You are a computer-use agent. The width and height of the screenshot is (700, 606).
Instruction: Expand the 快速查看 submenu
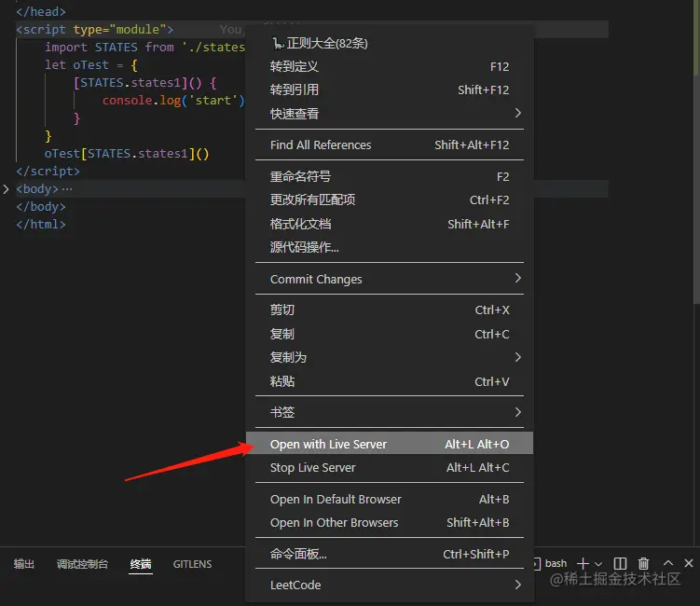click(x=390, y=114)
